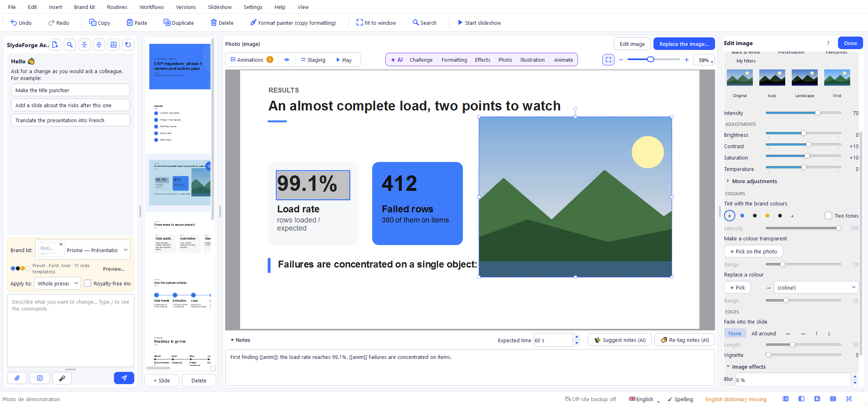Image resolution: width=868 pixels, height=406 pixels.
Task: Click the archive box icon in the assistant header
Action: coord(114,45)
